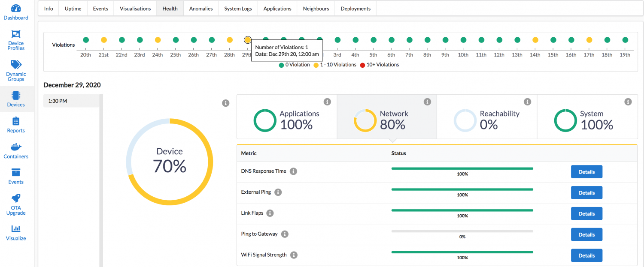Open the Deployments tab
The height and width of the screenshot is (267, 644).
click(355, 9)
